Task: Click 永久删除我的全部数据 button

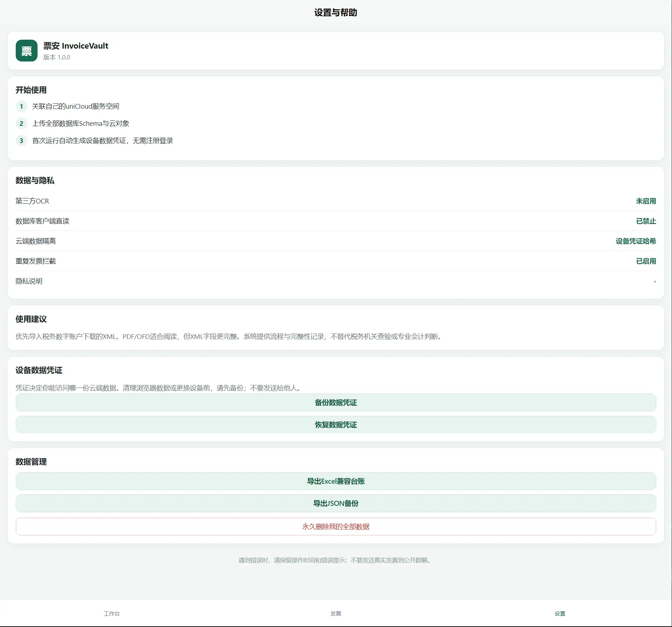Action: [x=336, y=527]
